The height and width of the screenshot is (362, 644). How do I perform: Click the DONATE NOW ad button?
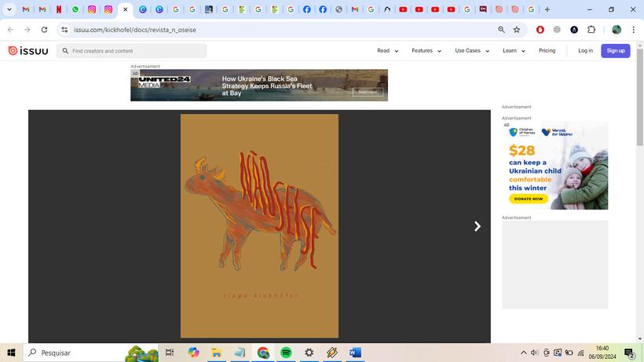(529, 199)
